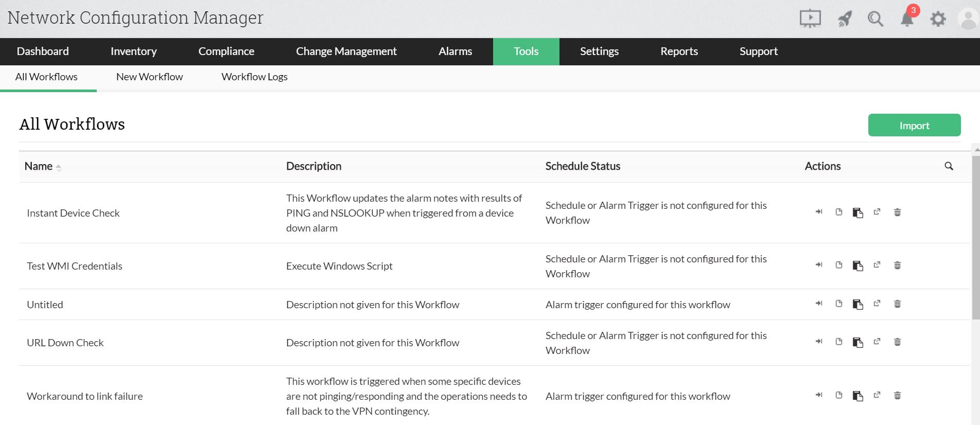The width and height of the screenshot is (980, 425).
Task: Export the URL Down Check workflow
Action: (877, 342)
